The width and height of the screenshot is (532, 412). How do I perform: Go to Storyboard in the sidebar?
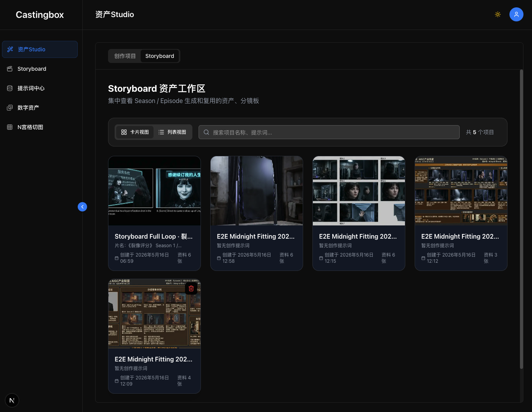[40, 69]
